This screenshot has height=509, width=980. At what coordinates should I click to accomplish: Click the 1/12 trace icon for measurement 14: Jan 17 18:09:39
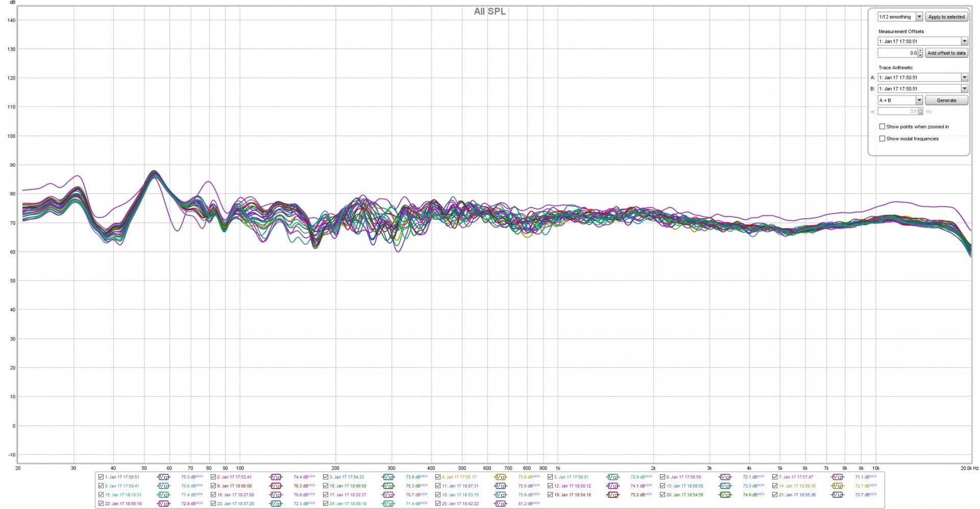(837, 486)
